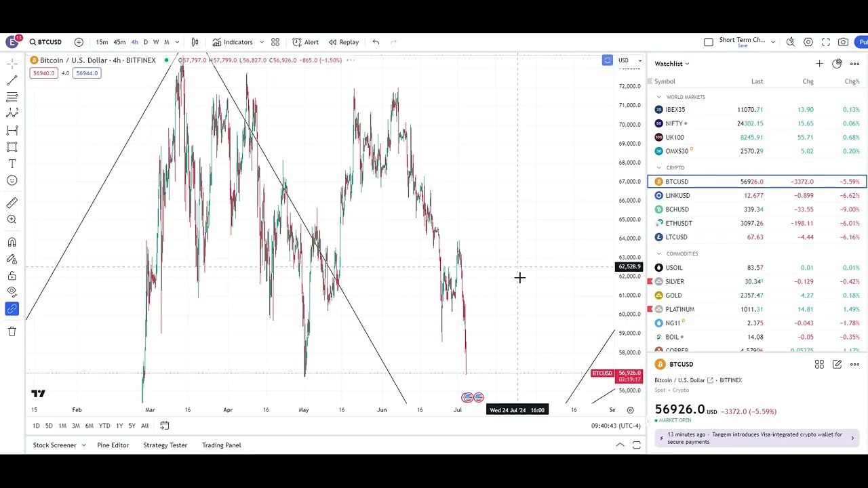The height and width of the screenshot is (488, 868).
Task: Open the Tangem Visa-integrated wallet news link
Action: coord(757,438)
